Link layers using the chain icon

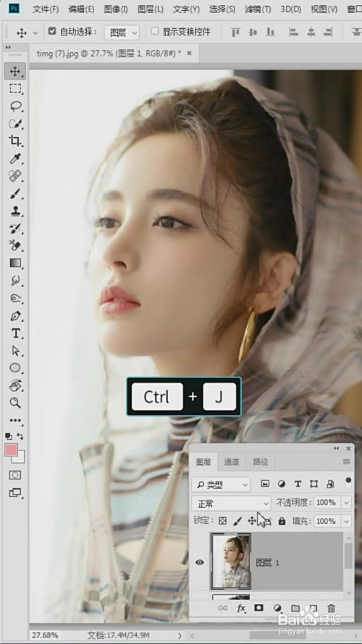coord(222,609)
